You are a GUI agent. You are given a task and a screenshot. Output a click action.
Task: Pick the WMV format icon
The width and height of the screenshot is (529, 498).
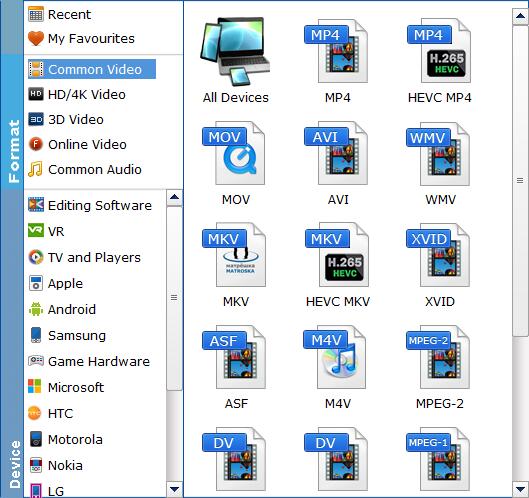coord(438,154)
